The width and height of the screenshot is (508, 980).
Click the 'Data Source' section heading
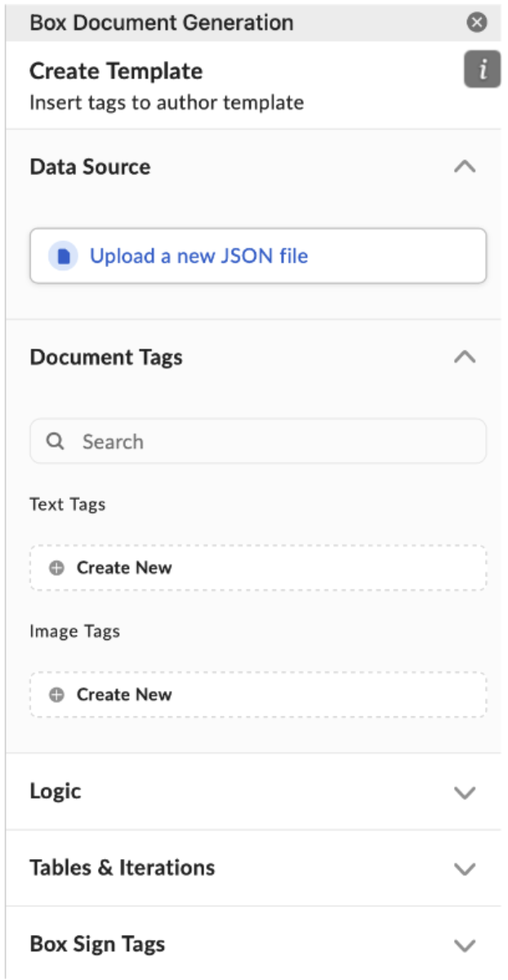pyautogui.click(x=90, y=167)
